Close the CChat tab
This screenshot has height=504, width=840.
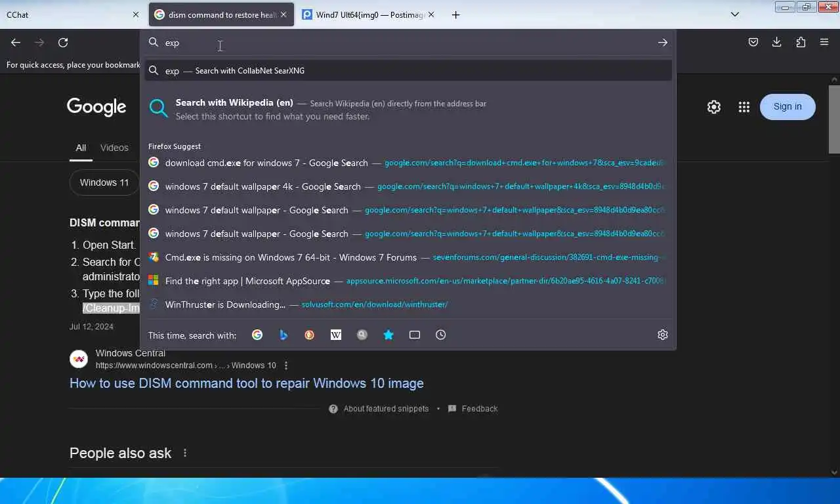pos(136,14)
